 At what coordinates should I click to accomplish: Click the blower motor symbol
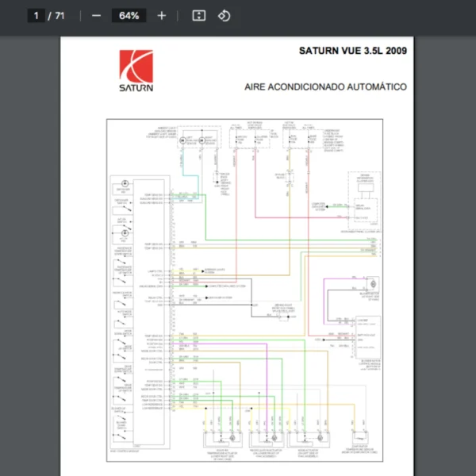[x=372, y=284]
